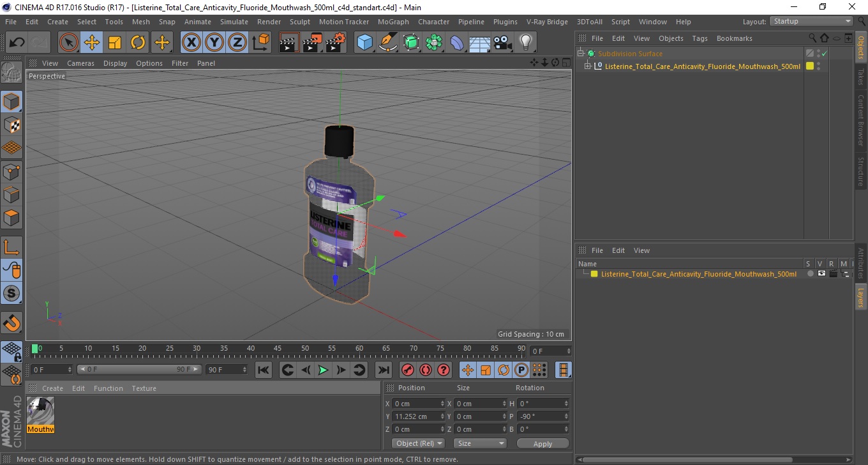The image size is (868, 465).
Task: Activate the Rotate tool
Action: 138,43
